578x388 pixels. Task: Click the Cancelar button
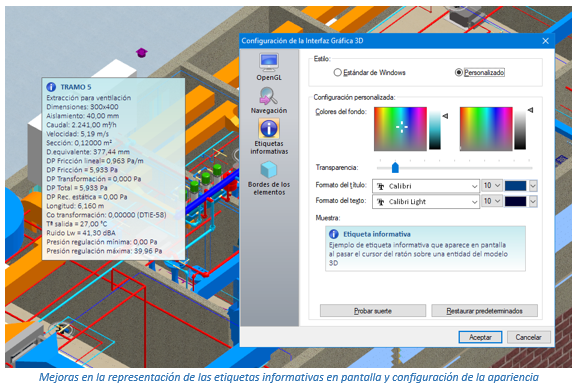[528, 337]
